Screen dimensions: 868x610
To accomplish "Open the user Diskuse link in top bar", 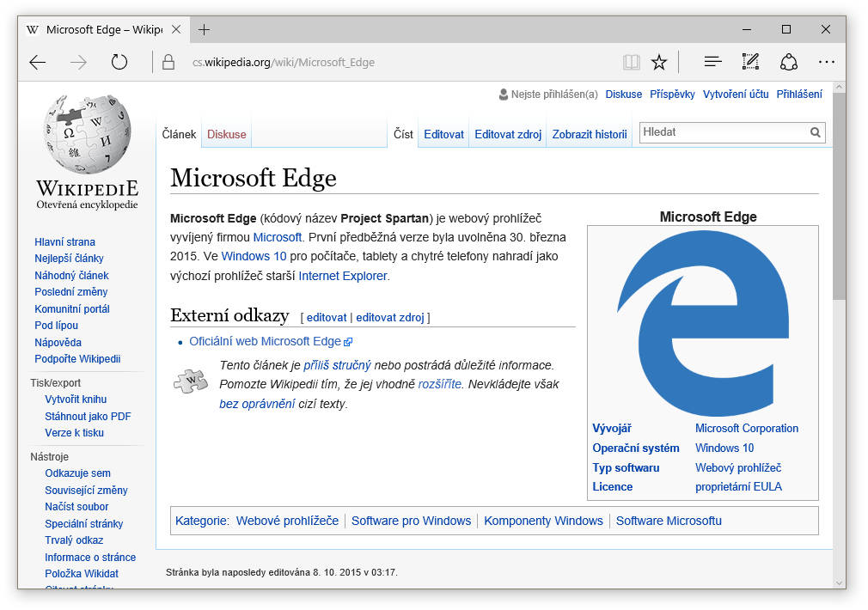I will tap(623, 95).
